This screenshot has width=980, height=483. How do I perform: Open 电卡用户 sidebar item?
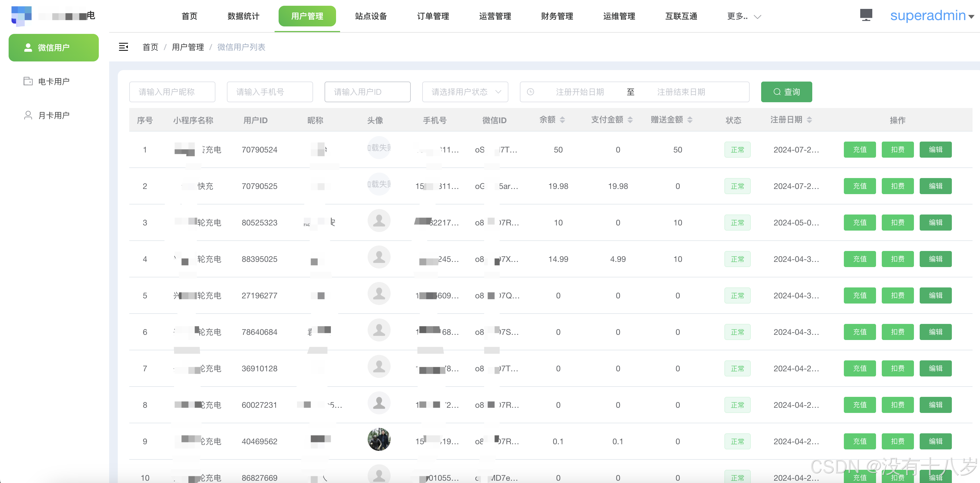pos(54,81)
